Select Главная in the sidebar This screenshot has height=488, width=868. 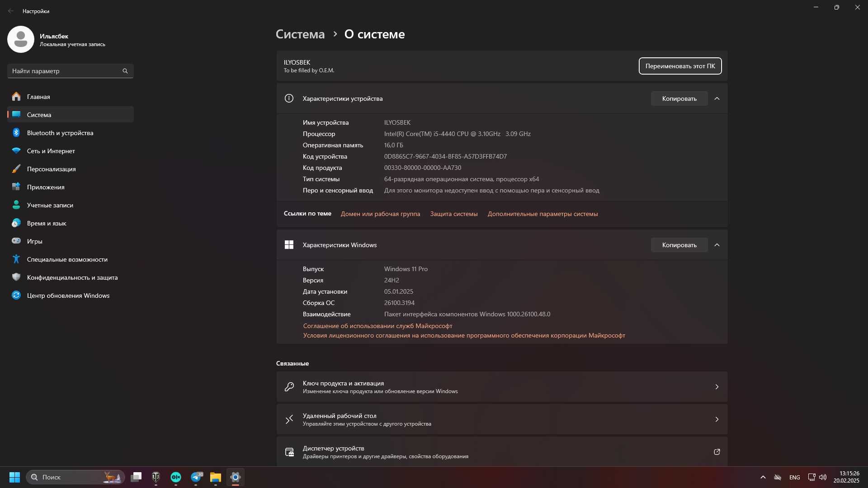pyautogui.click(x=70, y=97)
